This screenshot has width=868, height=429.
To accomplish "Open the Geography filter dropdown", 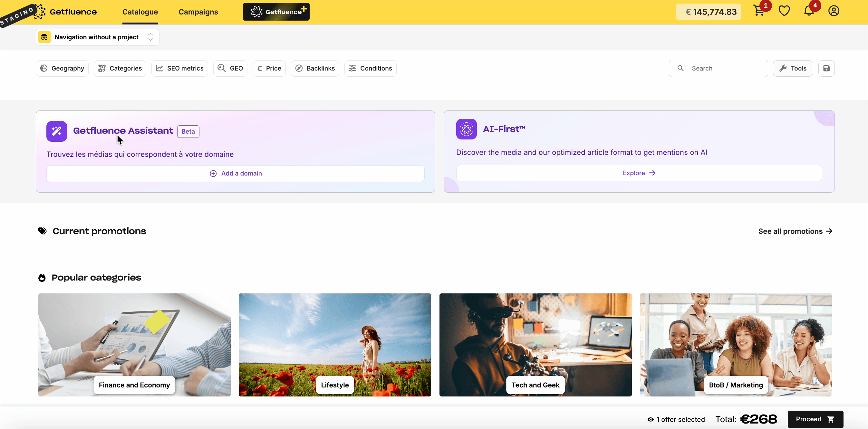I will coord(62,68).
